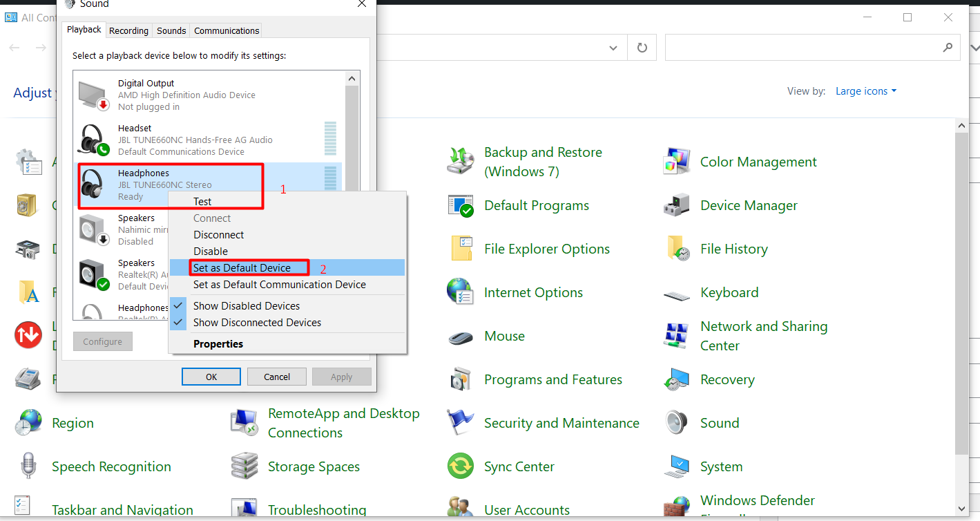Select Set as Default Device menu item
This screenshot has height=521, width=980.
(242, 268)
